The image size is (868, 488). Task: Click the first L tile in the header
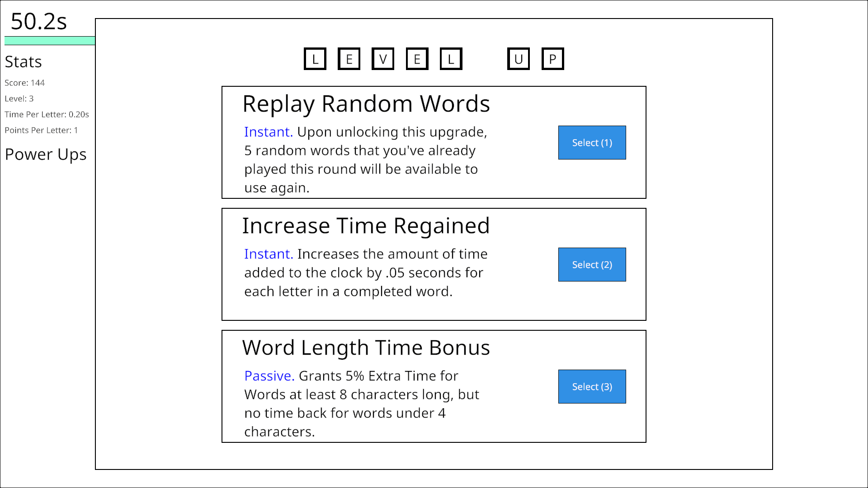coord(315,59)
